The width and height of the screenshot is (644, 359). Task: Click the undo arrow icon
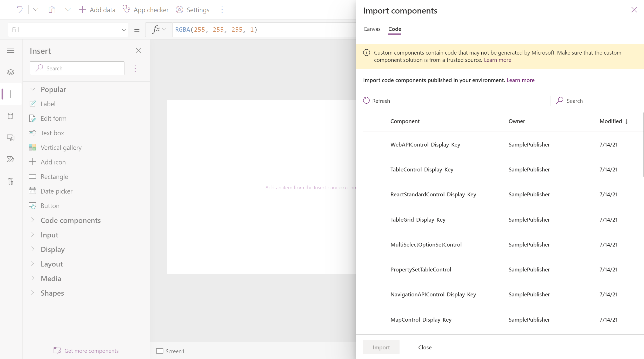19,10
